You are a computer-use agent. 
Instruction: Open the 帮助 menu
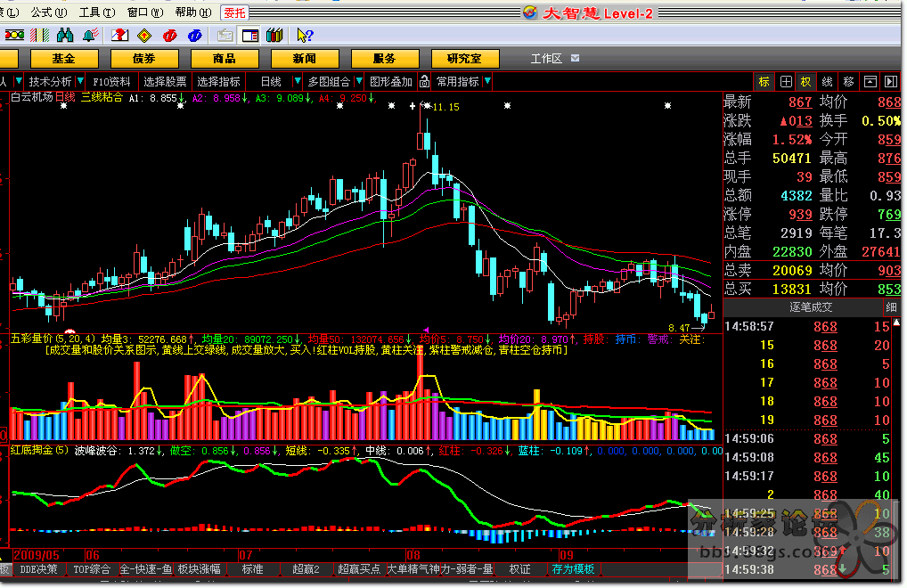pyautogui.click(x=193, y=12)
